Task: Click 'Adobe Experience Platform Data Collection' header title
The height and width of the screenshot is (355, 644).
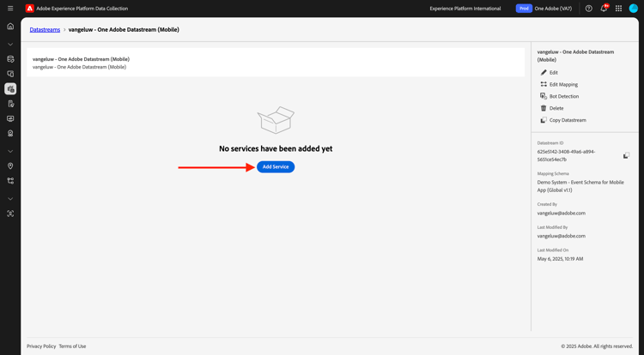Action: click(82, 9)
